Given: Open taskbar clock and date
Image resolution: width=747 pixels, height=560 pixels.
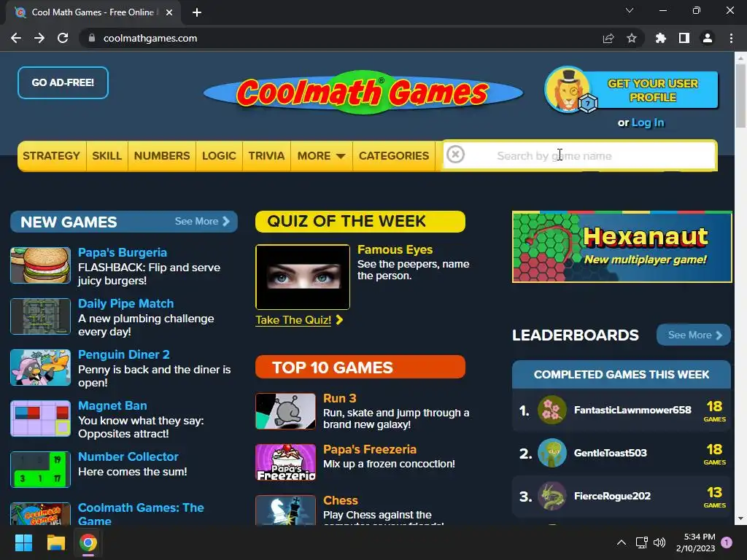Looking at the screenshot, I should point(695,542).
